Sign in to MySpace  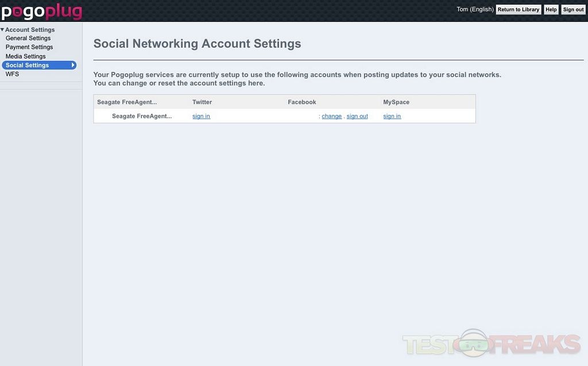(392, 116)
